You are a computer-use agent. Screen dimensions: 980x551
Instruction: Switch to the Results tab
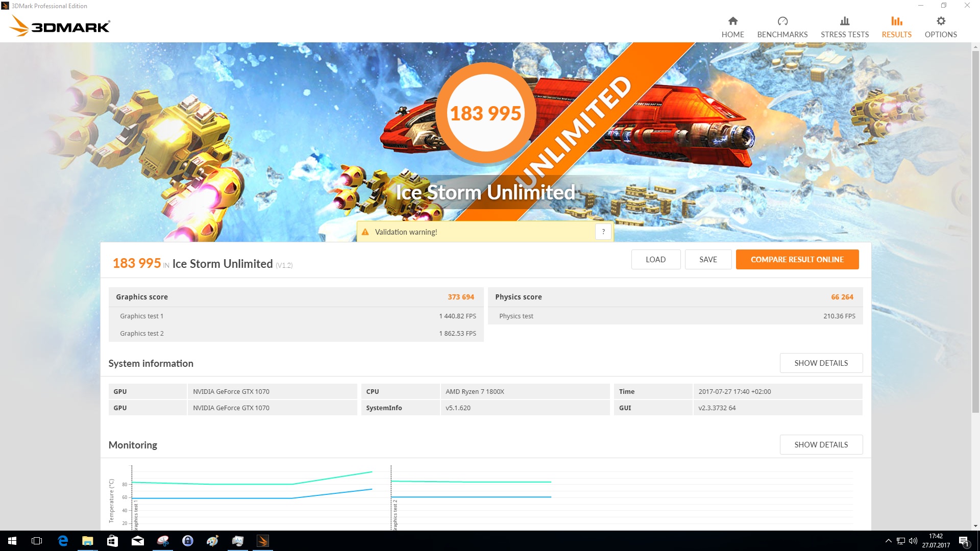[x=896, y=27]
